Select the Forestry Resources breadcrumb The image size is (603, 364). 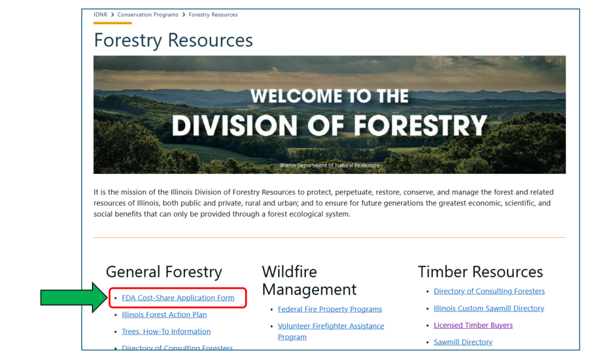[213, 15]
